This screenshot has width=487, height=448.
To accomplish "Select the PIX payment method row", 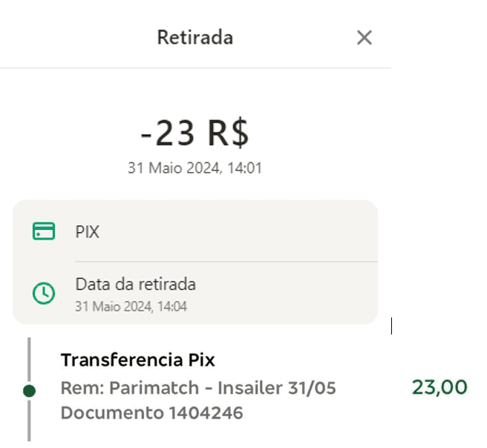I will (x=195, y=231).
